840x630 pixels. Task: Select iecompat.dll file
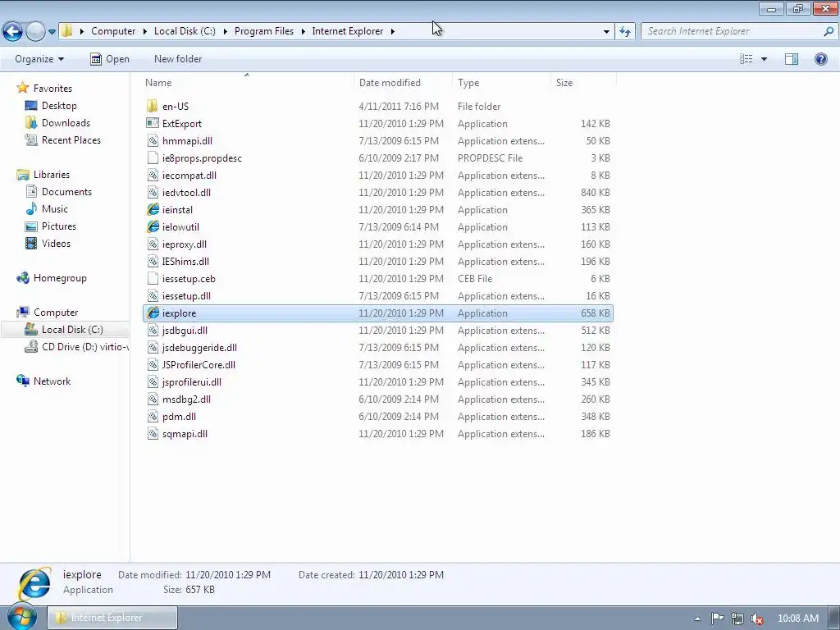189,176
